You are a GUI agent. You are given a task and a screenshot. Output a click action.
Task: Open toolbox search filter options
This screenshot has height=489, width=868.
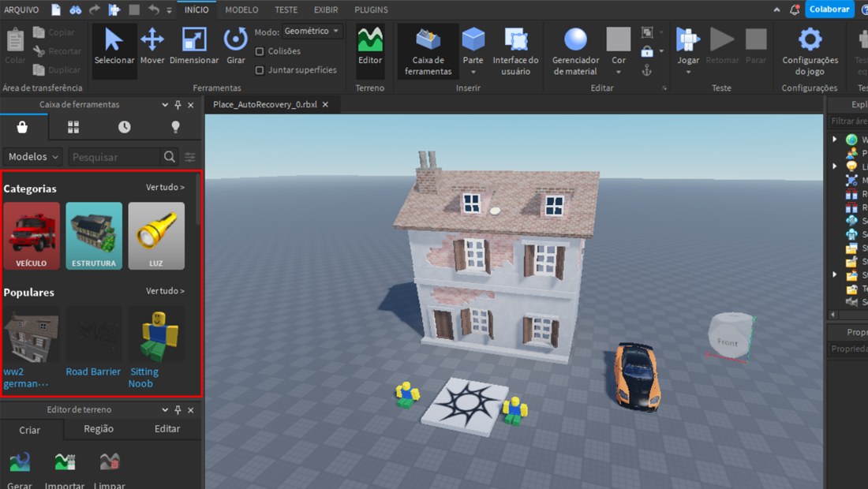pos(190,157)
